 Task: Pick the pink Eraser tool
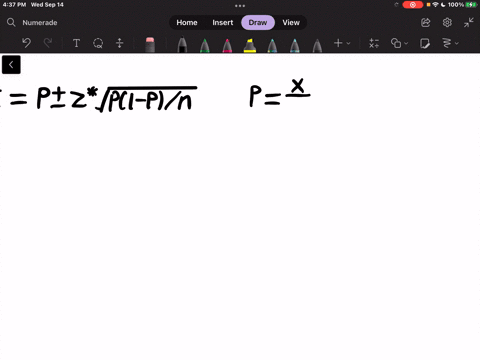150,45
